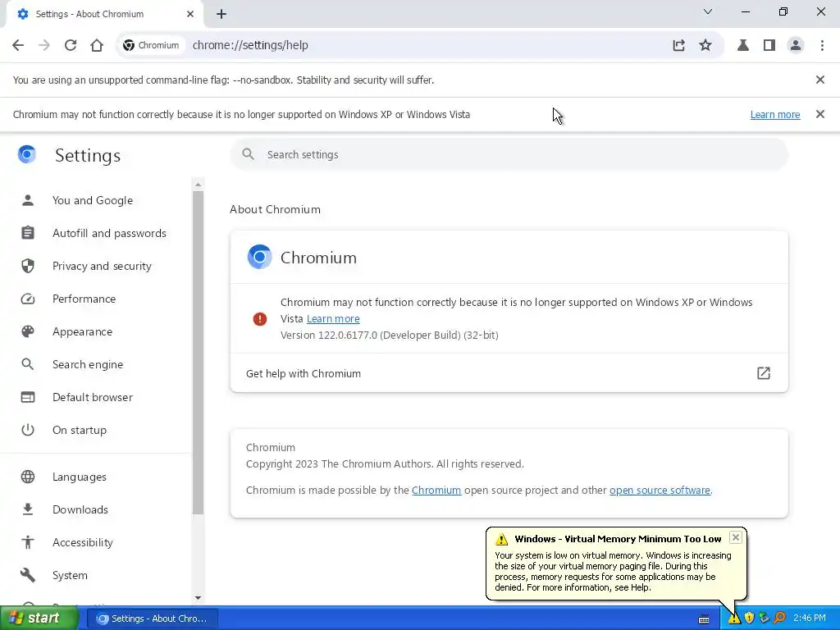Image resolution: width=840 pixels, height=630 pixels.
Task: Click the Virtual Memory Minimum Too Low balloon
Action: pos(616,564)
